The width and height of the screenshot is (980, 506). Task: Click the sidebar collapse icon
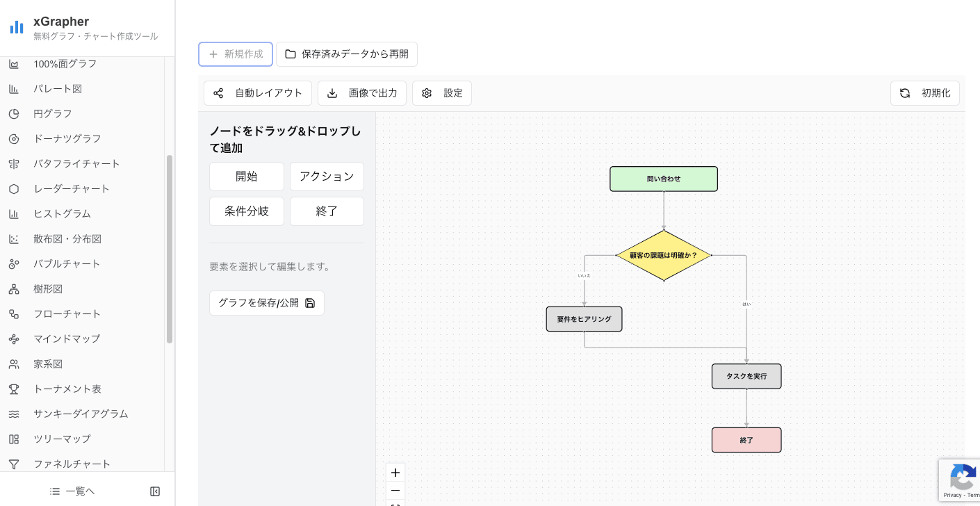(x=155, y=491)
